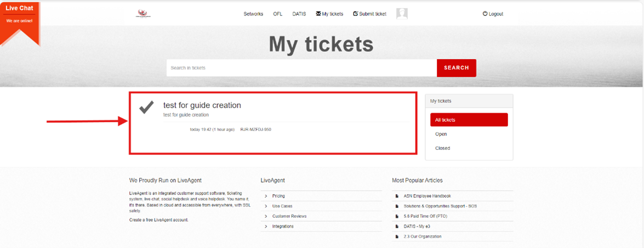Open "test for guide creation" ticket title
The width and height of the screenshot is (644, 248).
[202, 105]
